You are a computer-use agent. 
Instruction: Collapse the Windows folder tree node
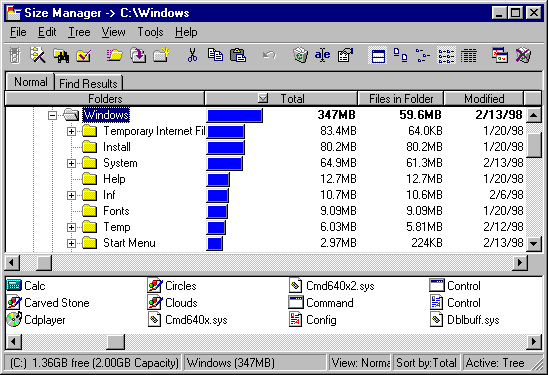pos(52,115)
